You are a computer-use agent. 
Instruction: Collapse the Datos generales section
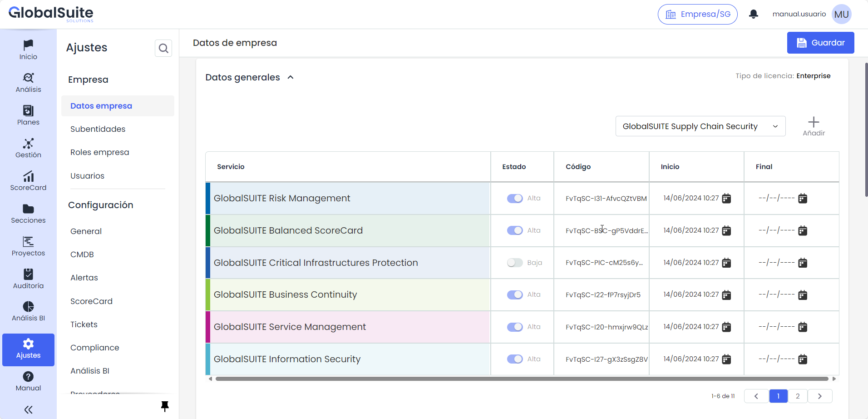291,78
